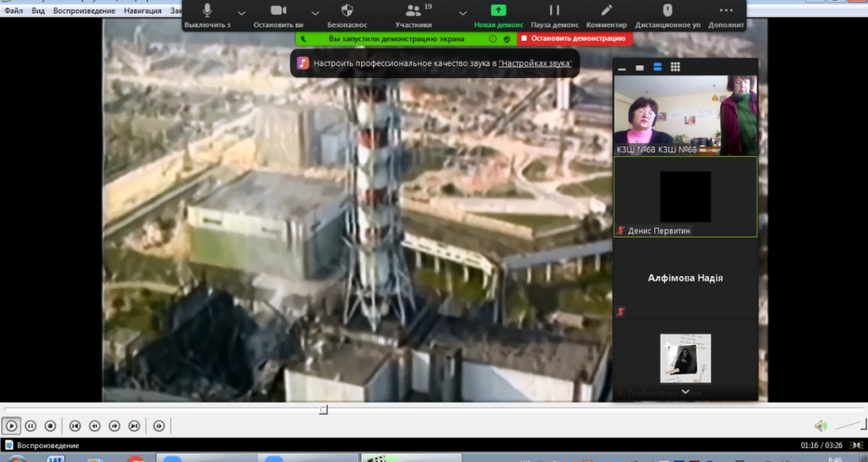The height and width of the screenshot is (462, 868).
Task: Toggle mute with the speaker icon
Action: coord(821,426)
